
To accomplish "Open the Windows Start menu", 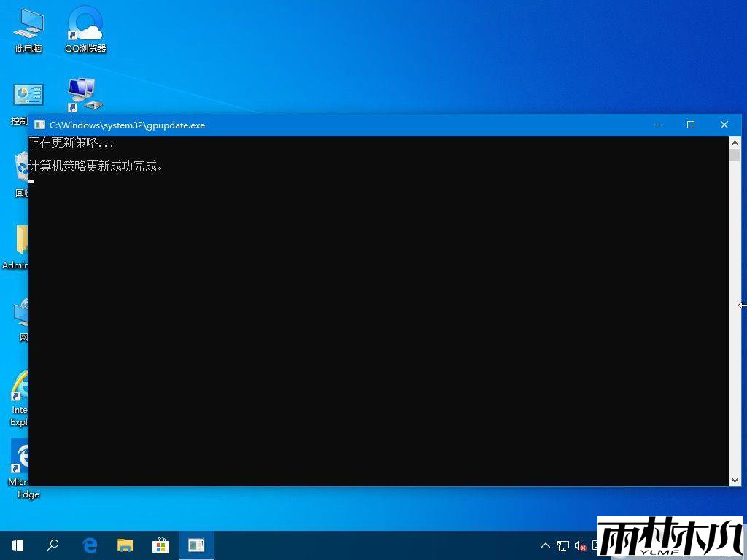I will 18,545.
